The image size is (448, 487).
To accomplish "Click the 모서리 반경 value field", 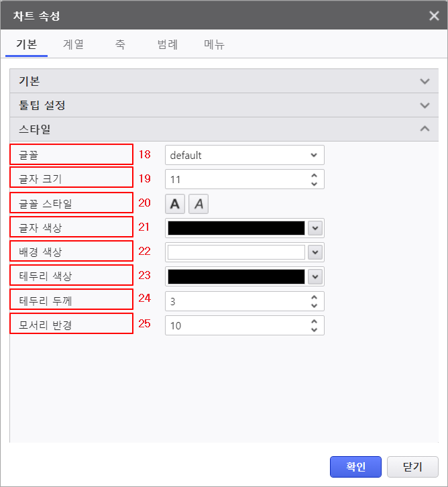I will [x=237, y=326].
